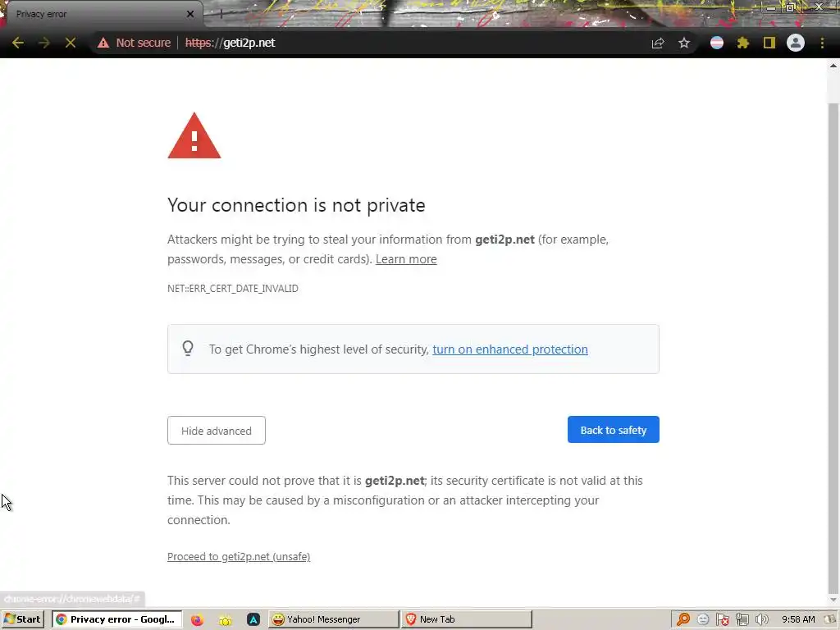Open the network tray icon

742,619
